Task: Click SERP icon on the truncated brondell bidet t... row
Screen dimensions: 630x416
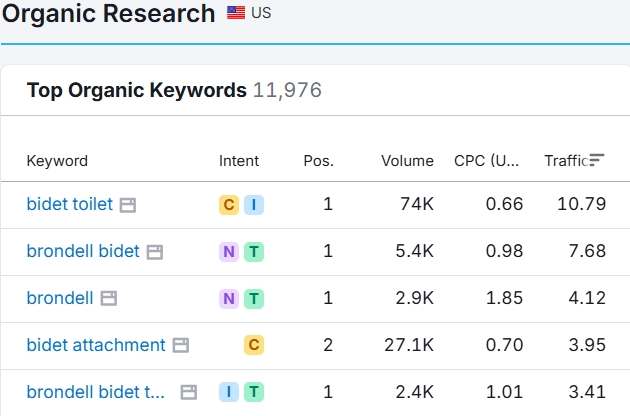Action: point(188,392)
